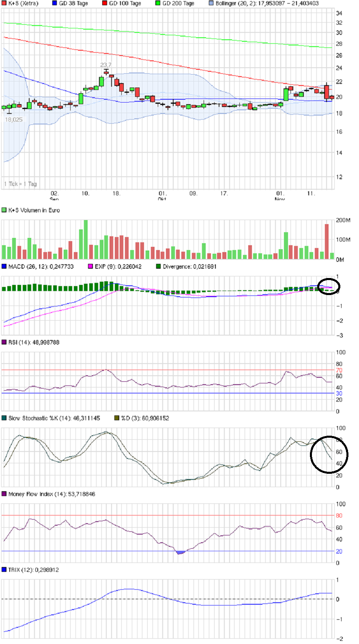Click the candlestick under the 23,7 high label
359x644 pixels.
tap(106, 72)
